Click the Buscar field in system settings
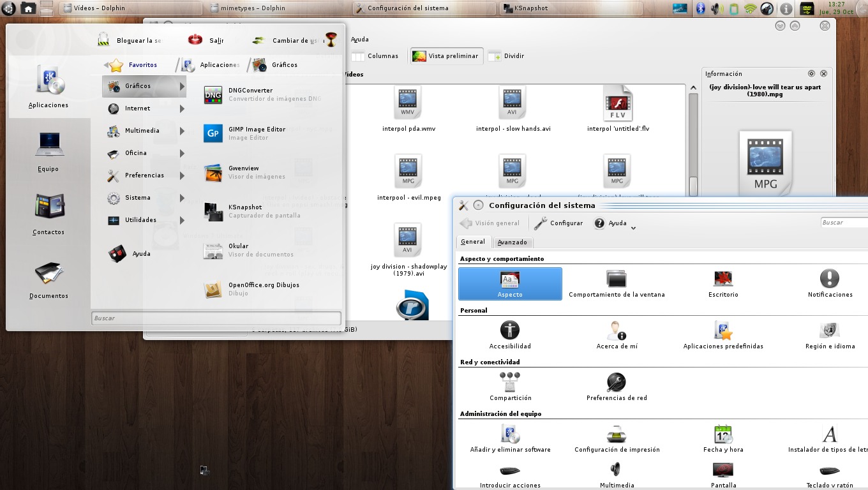Viewport: 868px width, 490px height. [844, 223]
